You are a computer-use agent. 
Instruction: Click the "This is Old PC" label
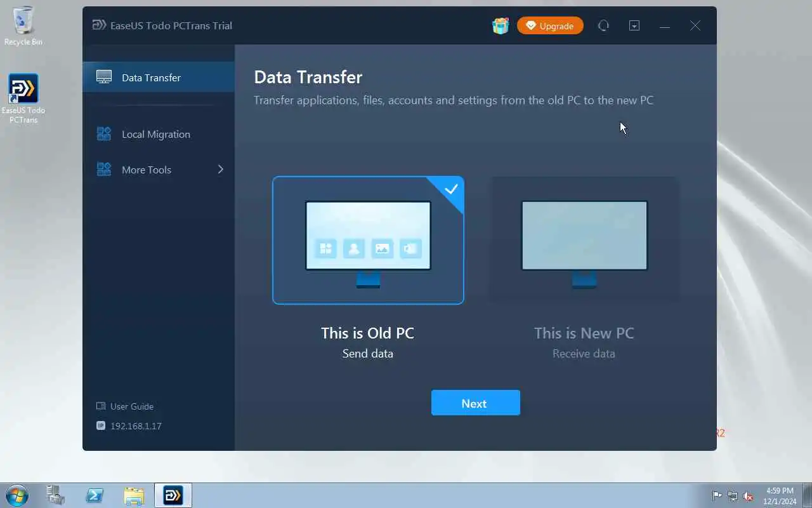[367, 333]
